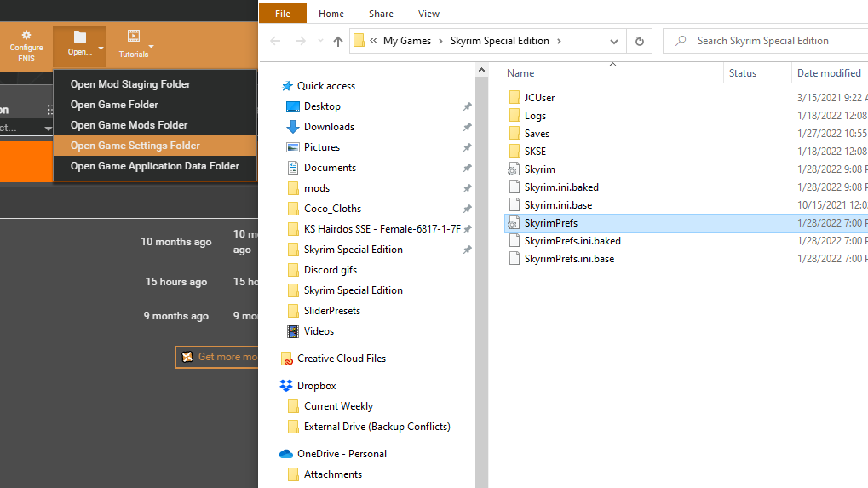Choose Open Game Application Data Folder
This screenshot has width=868, height=488.
pos(155,166)
